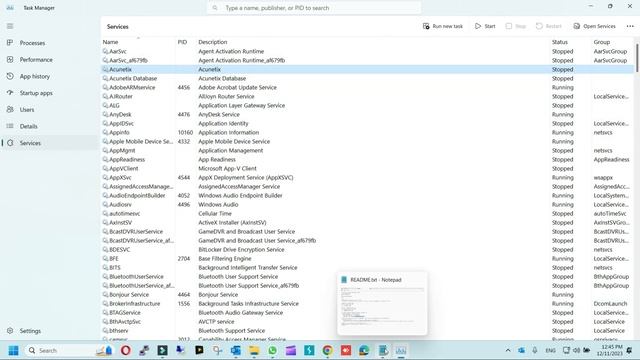640x360 pixels.
Task: Select the AudioEndpointBuilder service
Action: tap(367, 196)
